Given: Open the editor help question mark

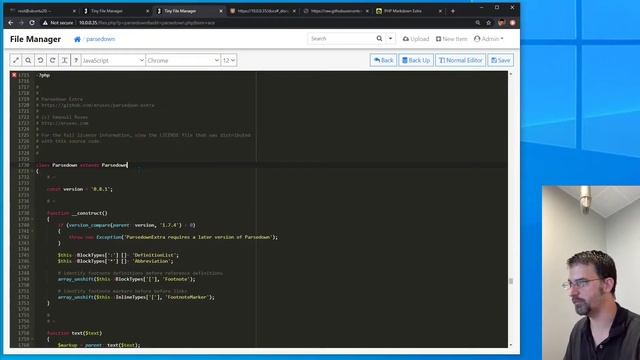Looking at the screenshot, I should point(76,60).
